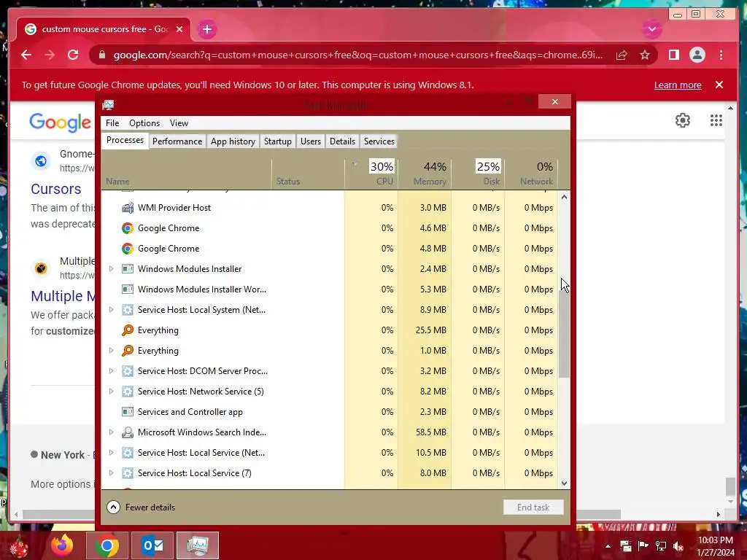Screen dimensions: 747x560
Task: Click the 4.8 MB Google Chrome process icon
Action: pyautogui.click(x=127, y=249)
